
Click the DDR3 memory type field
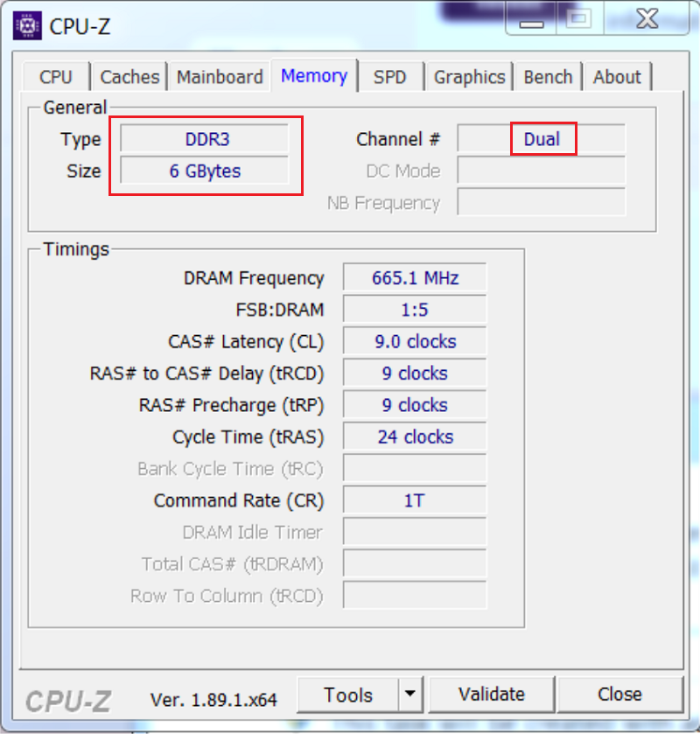click(205, 139)
